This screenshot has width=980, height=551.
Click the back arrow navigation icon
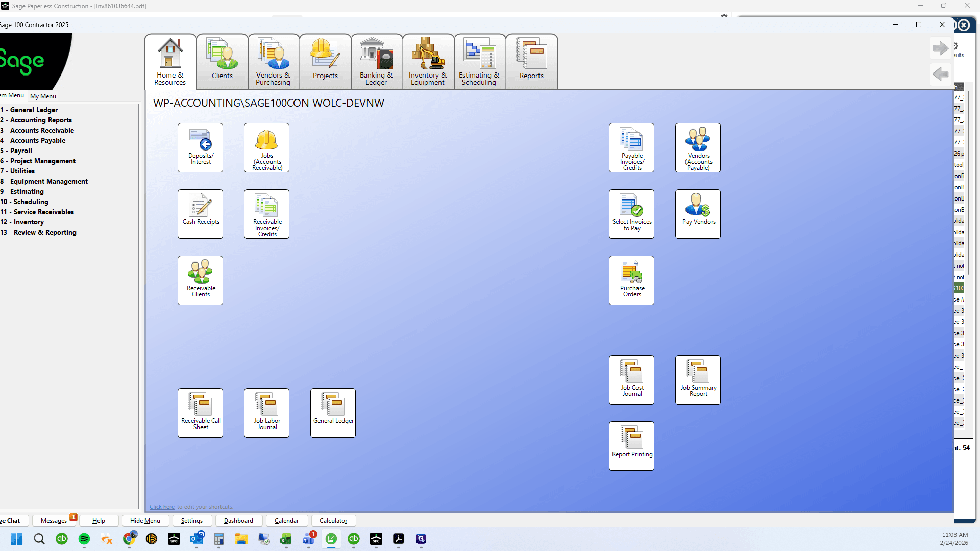pos(940,74)
